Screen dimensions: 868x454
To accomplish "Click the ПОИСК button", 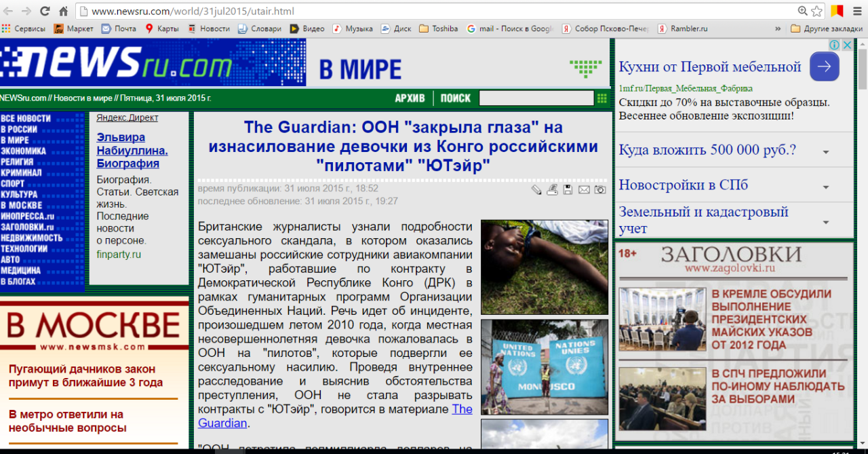I will (x=456, y=98).
